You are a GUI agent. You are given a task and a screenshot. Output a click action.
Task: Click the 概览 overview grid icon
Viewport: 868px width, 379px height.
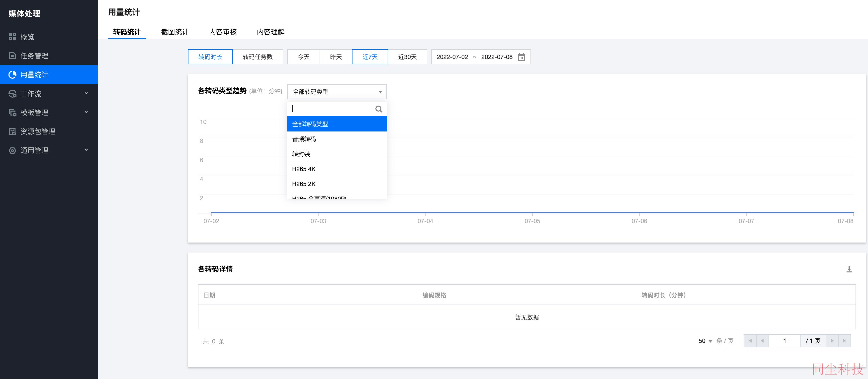tap(12, 37)
